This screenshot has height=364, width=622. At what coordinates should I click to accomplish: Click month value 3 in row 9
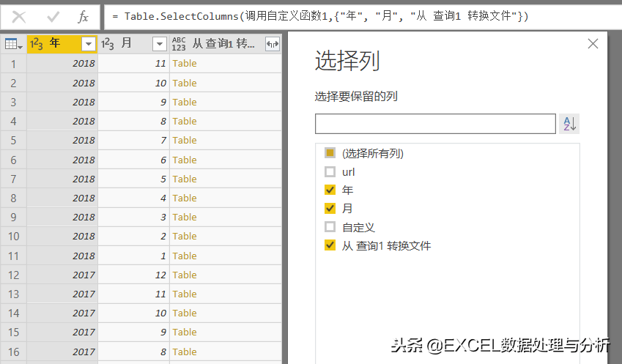pos(133,218)
